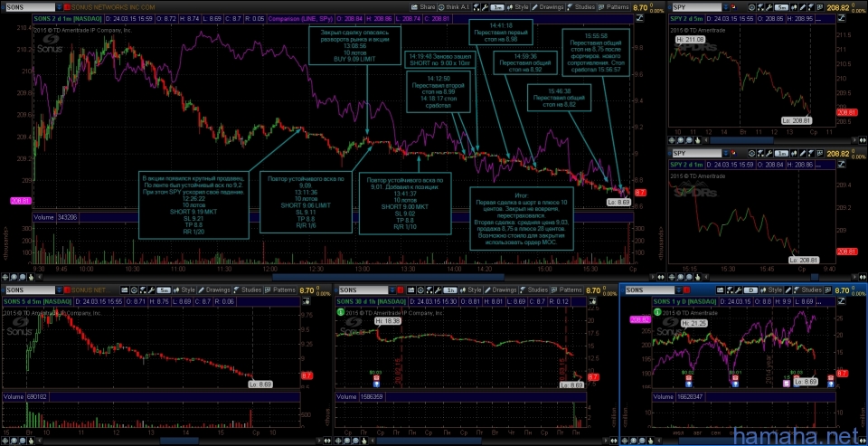Open Style menu on main SONS chart
Screen dimensions: 868x446
point(519,7)
